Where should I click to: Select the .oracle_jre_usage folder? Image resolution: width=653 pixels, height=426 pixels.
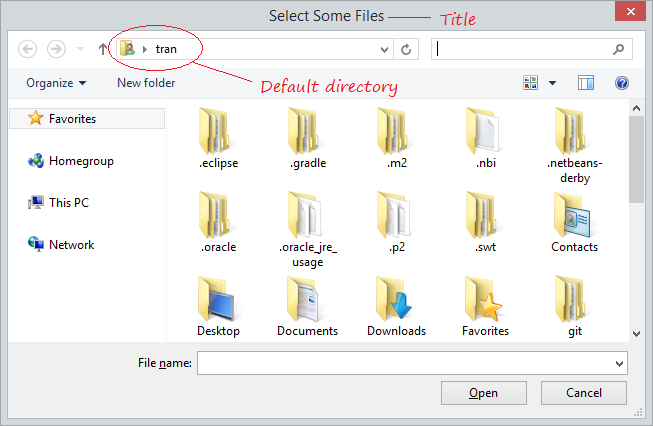[x=307, y=229]
